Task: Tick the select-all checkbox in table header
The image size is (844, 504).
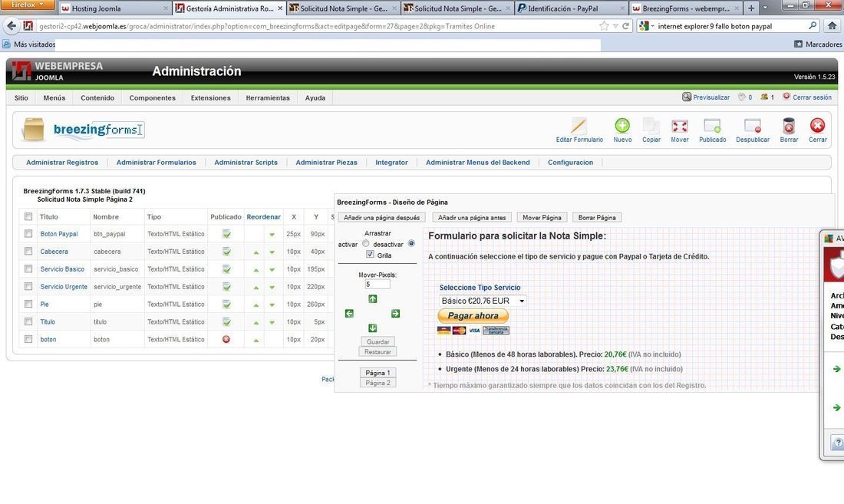Action: (x=28, y=217)
